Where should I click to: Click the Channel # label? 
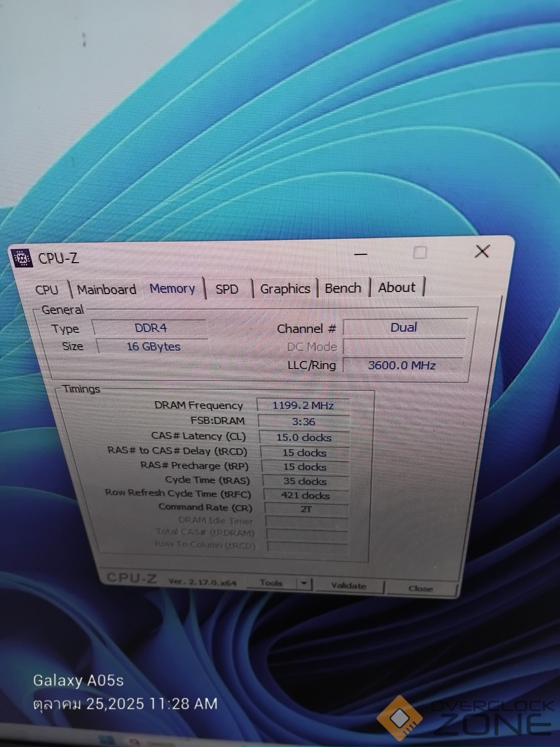pyautogui.click(x=306, y=328)
